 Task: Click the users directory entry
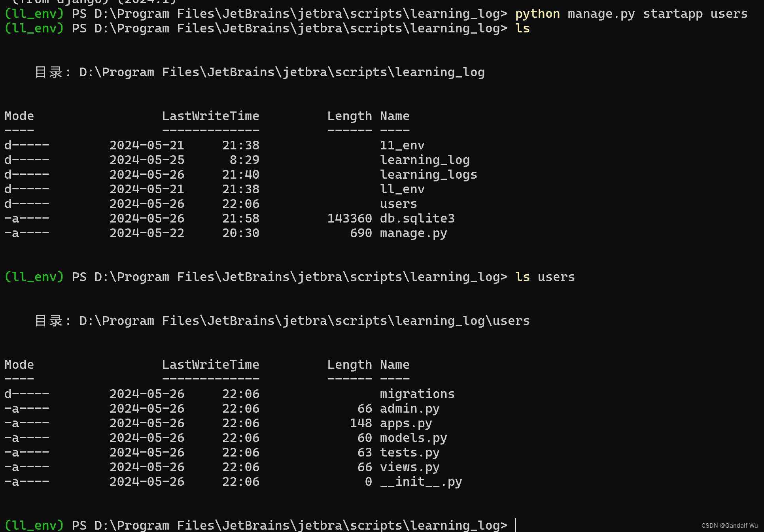point(398,204)
